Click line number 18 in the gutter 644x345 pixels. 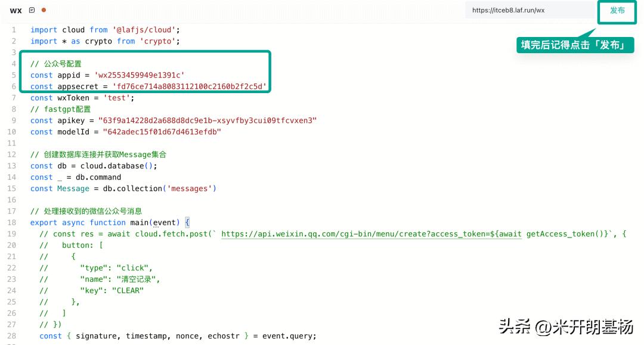coord(11,223)
